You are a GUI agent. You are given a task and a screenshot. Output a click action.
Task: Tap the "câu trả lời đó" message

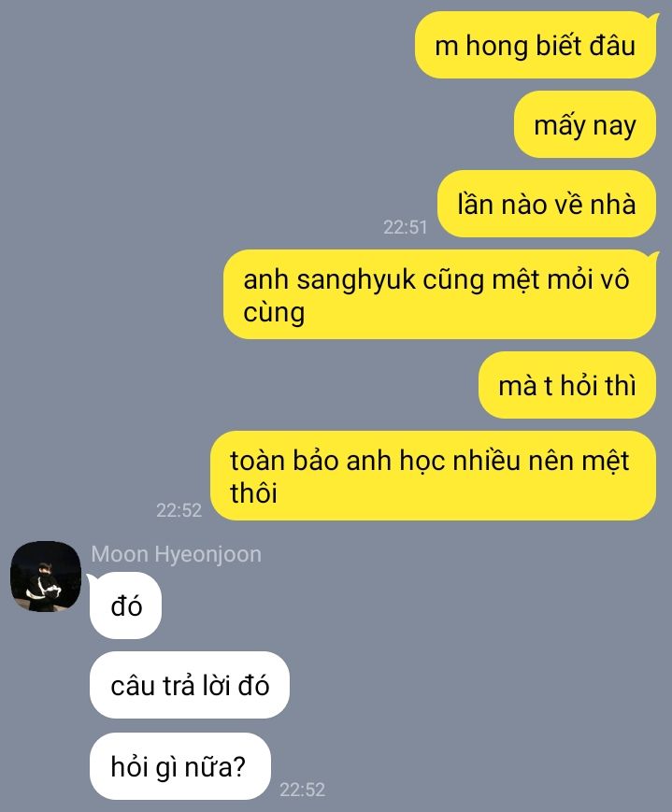pyautogui.click(x=190, y=685)
